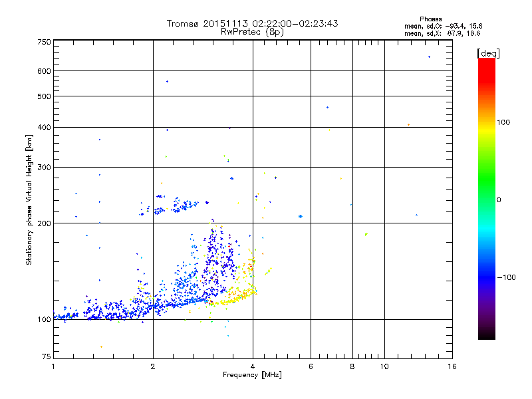Click the x-axis tick label '4'
The width and height of the screenshot is (532, 399).
click(x=253, y=366)
